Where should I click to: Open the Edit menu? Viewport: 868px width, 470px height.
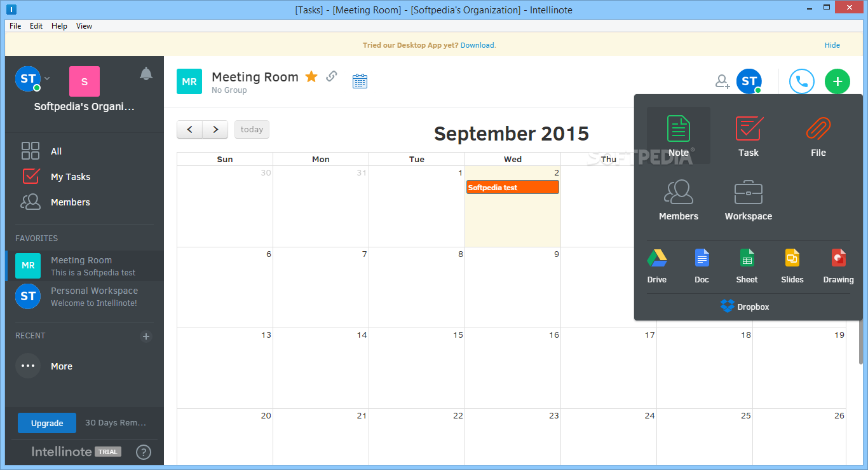click(x=36, y=26)
